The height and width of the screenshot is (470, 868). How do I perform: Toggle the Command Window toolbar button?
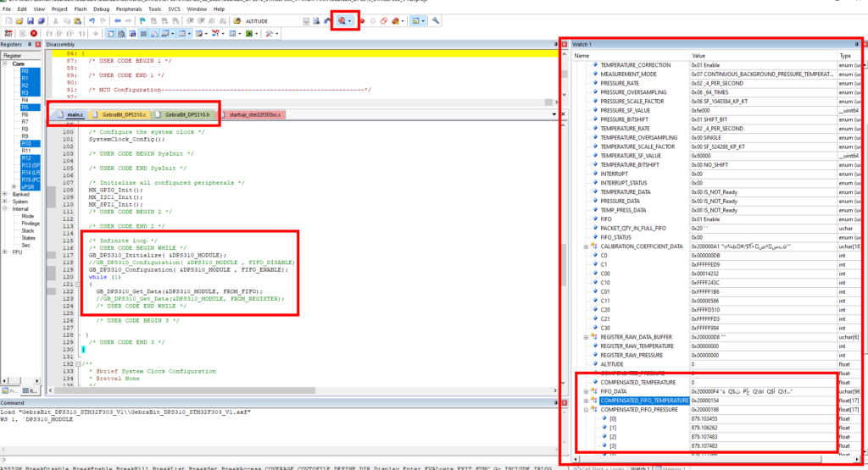(111, 34)
